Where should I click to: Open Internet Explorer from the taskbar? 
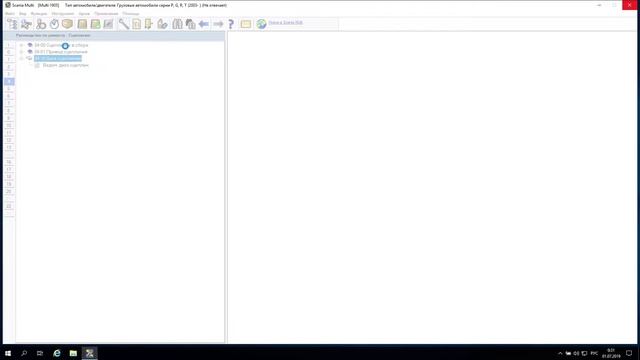tap(57, 353)
